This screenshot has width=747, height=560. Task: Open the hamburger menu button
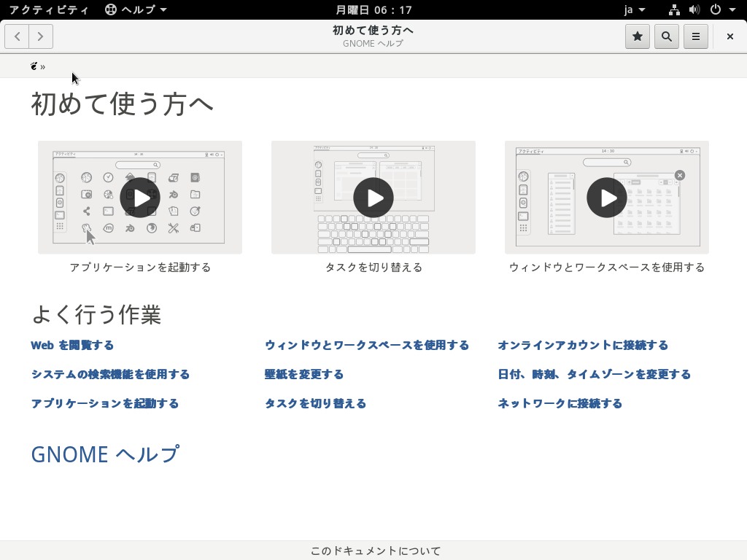pyautogui.click(x=695, y=36)
